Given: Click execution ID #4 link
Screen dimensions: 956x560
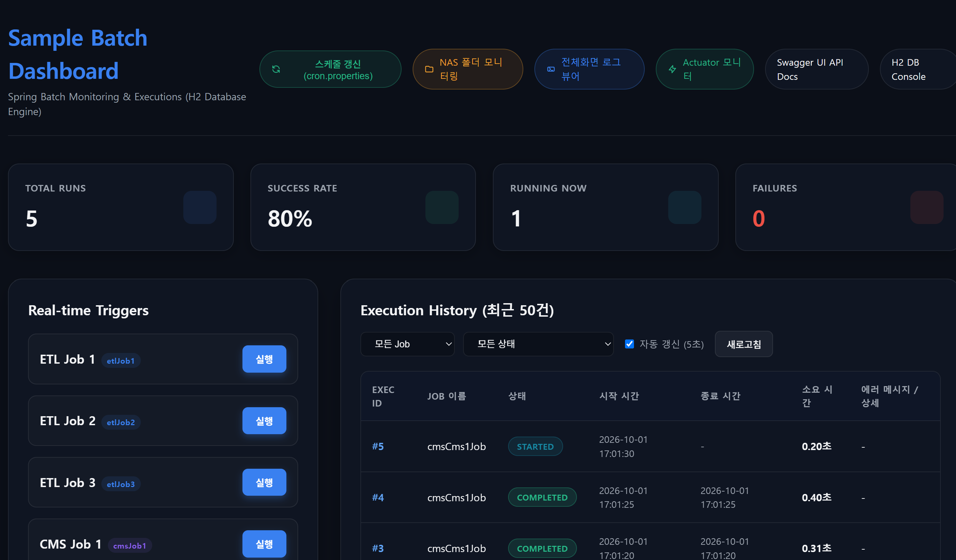Looking at the screenshot, I should point(378,497).
